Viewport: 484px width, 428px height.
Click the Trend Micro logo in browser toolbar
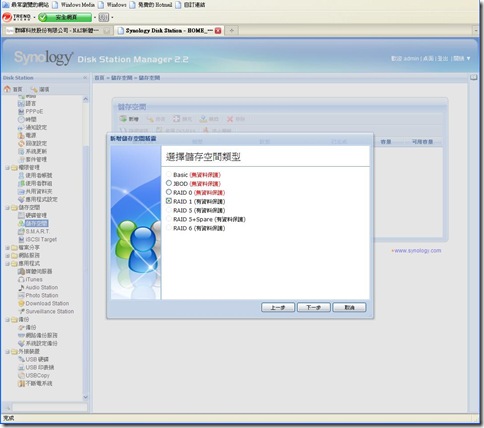pyautogui.click(x=17, y=17)
